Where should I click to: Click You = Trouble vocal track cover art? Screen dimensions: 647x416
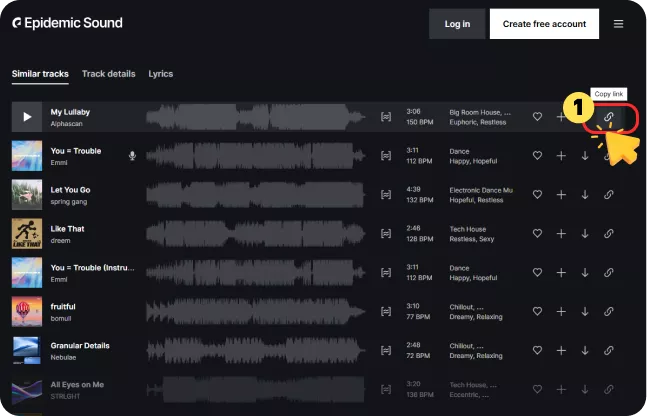tap(27, 156)
